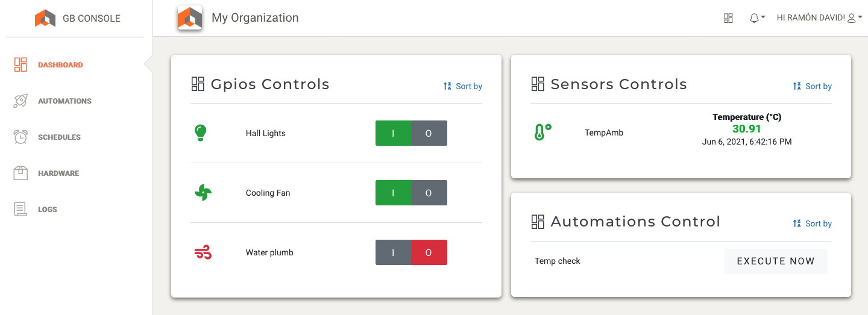
Task: Open Sort by in Automations Control
Action: coord(813,223)
